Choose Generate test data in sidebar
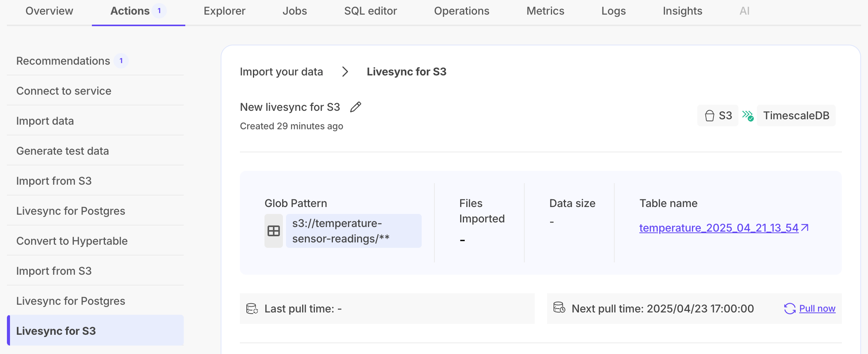This screenshot has height=354, width=868. [x=62, y=151]
